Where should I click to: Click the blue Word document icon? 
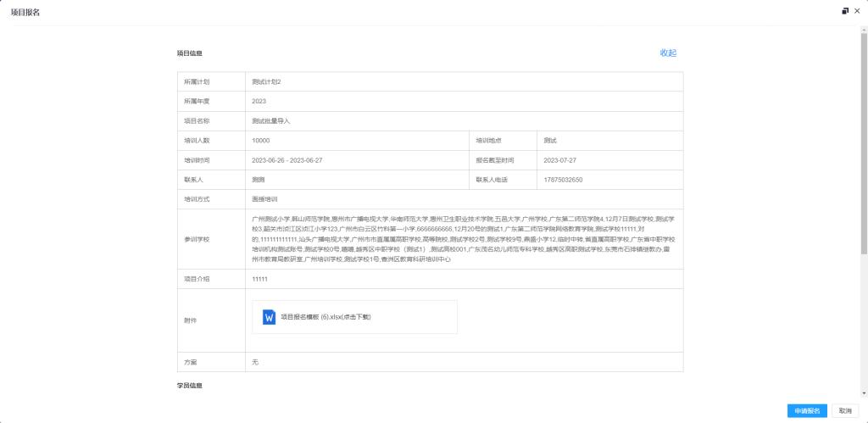[x=270, y=317]
